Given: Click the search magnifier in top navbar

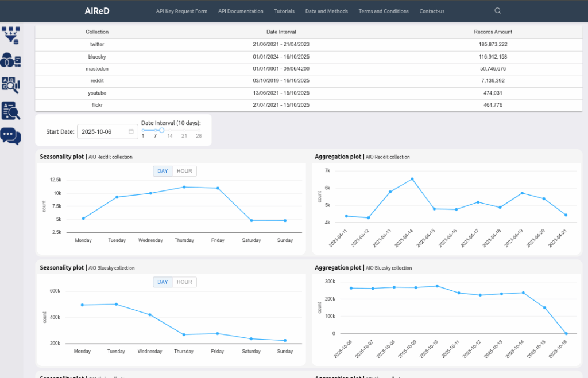Looking at the screenshot, I should 498,11.
